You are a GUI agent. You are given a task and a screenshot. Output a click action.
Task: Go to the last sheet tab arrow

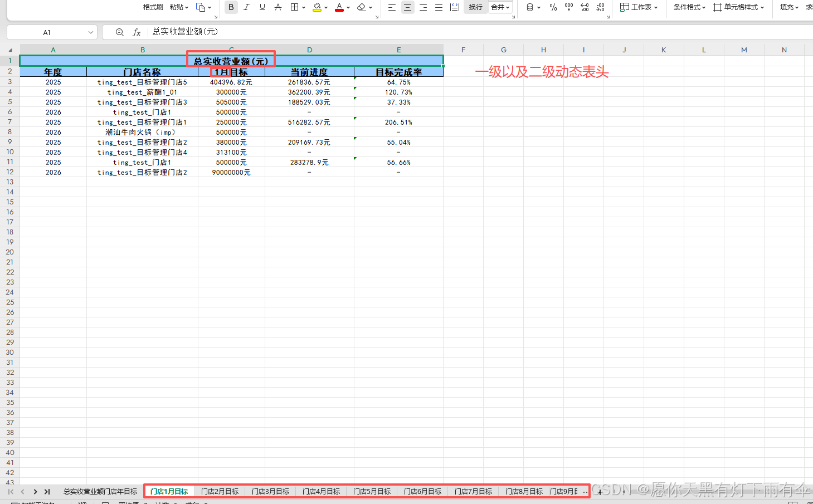tap(47, 492)
